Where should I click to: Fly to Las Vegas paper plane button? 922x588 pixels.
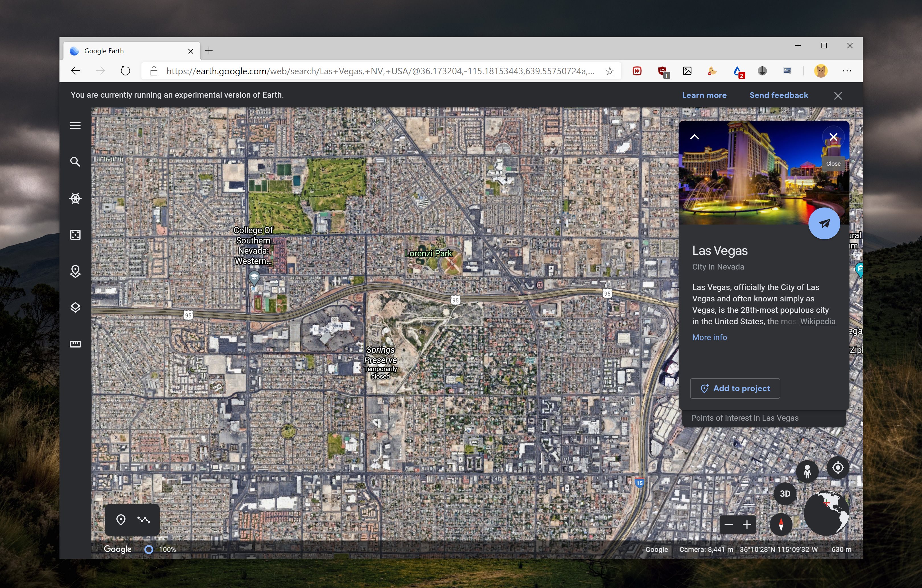[824, 223]
